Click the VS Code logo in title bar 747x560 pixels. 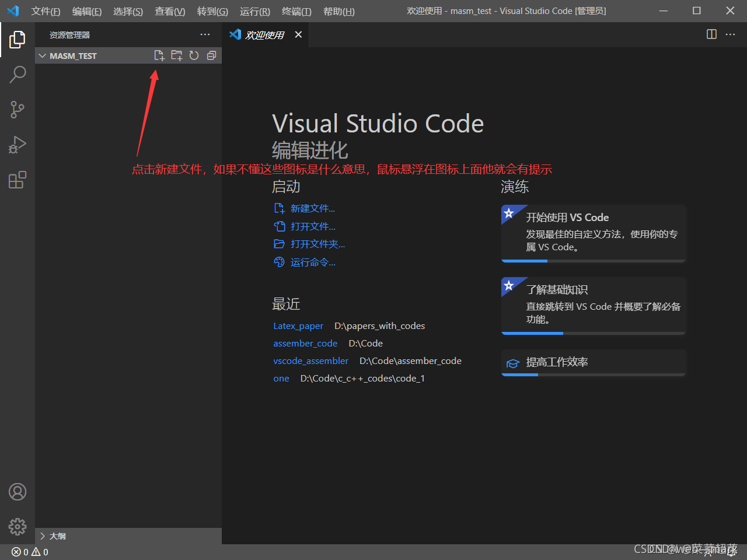13,11
